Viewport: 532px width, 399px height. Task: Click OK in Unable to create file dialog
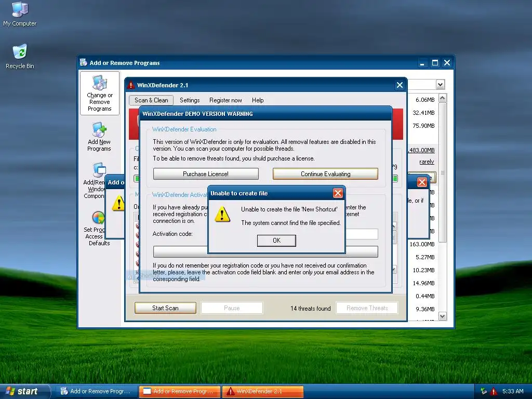276,241
